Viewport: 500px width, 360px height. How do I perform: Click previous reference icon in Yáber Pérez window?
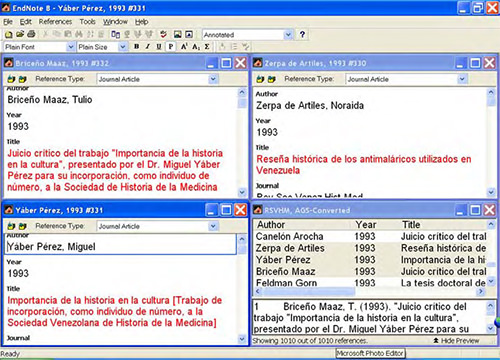(12, 226)
